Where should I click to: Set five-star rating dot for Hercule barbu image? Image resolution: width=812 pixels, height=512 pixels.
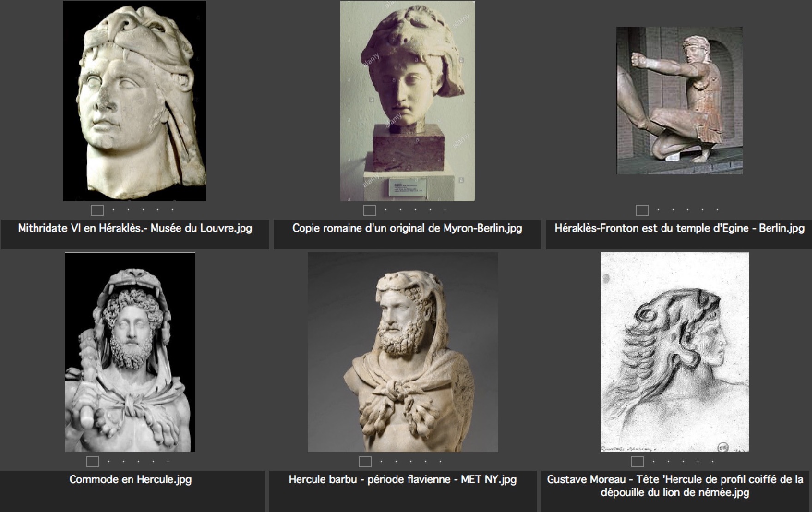[440, 461]
